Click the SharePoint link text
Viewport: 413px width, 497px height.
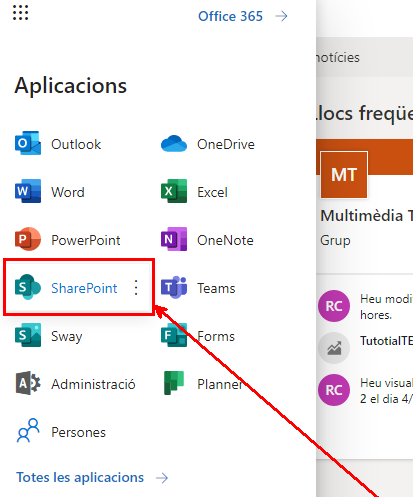tap(84, 288)
